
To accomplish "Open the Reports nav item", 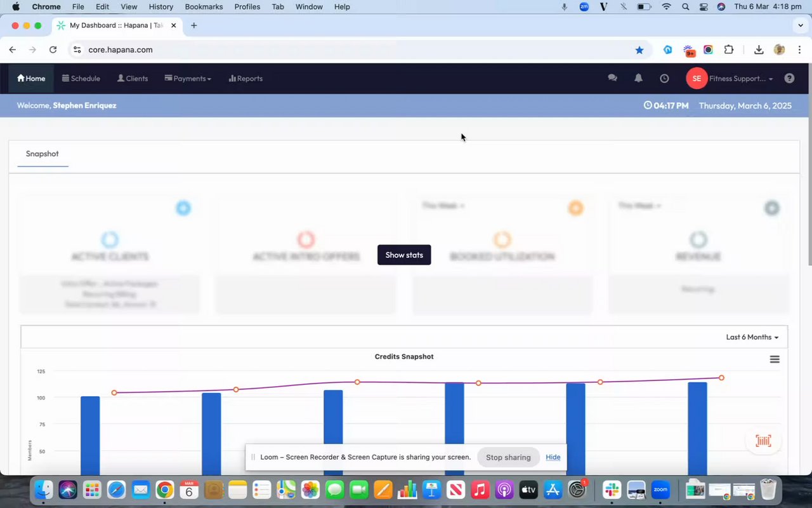I will 246,78.
